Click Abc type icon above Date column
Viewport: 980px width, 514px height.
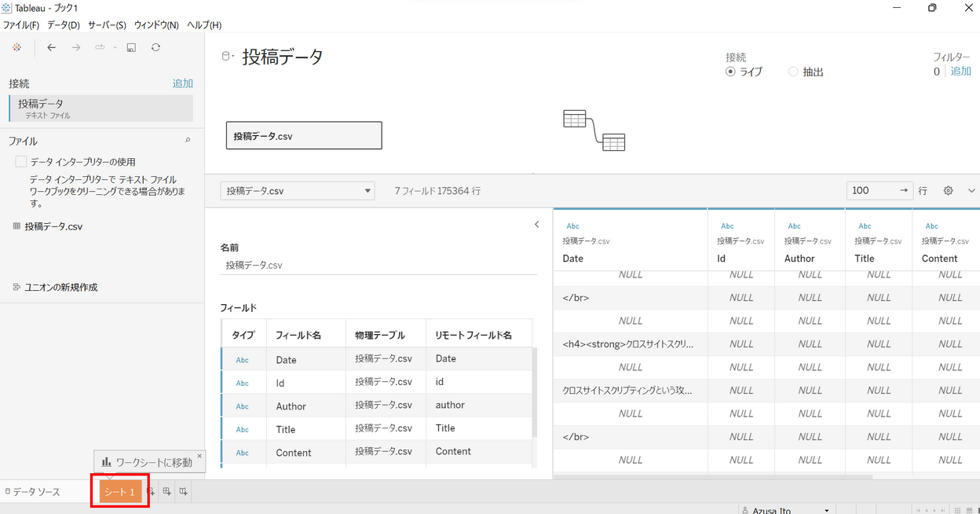[572, 226]
